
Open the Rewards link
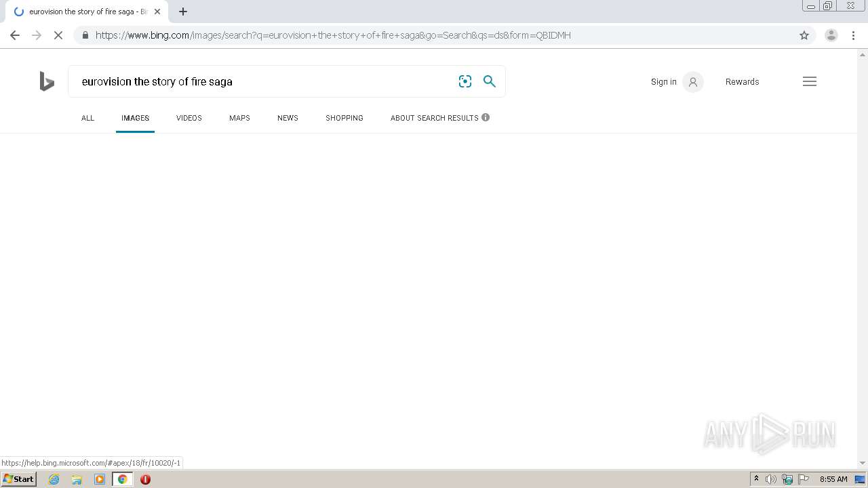pyautogui.click(x=742, y=81)
